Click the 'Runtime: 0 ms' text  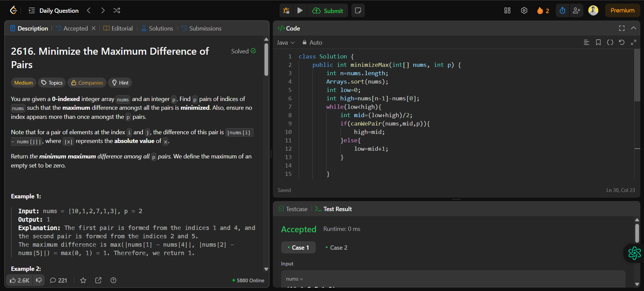pos(342,229)
